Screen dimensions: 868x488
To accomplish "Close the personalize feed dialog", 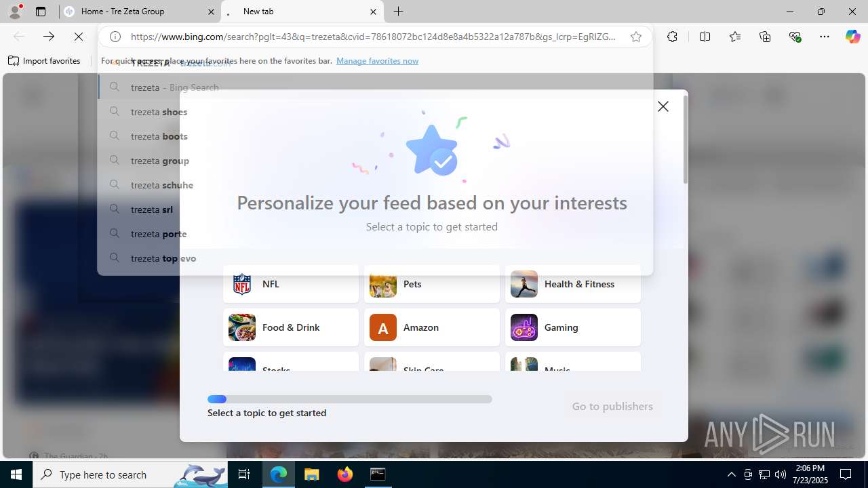I will click(663, 106).
